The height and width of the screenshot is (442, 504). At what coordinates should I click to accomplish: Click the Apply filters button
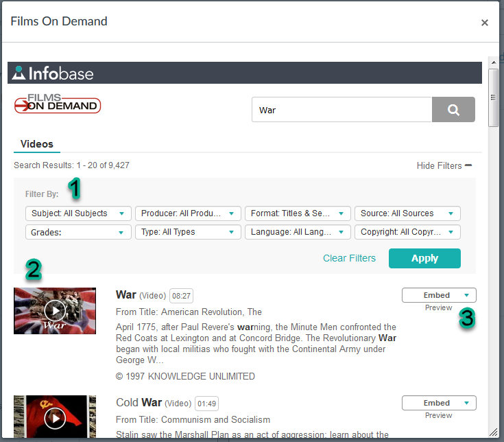click(x=424, y=258)
